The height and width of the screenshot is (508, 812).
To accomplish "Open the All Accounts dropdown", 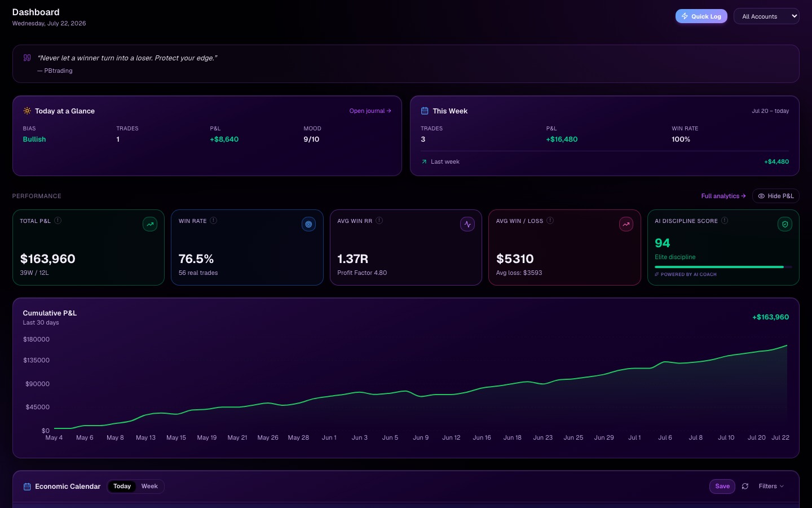I will pyautogui.click(x=766, y=16).
